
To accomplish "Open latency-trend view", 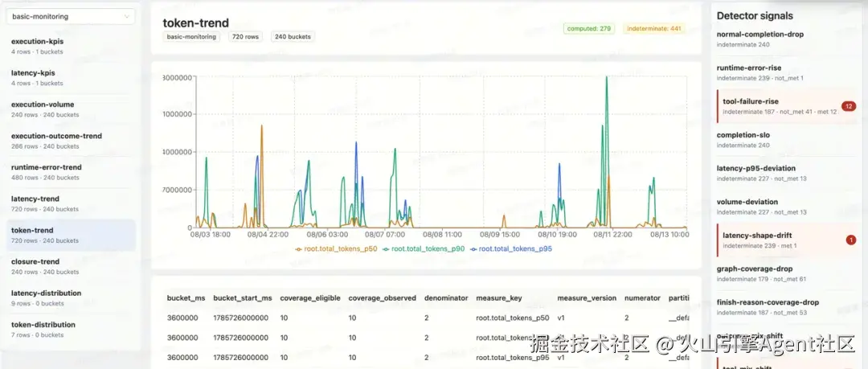I will [x=70, y=203].
